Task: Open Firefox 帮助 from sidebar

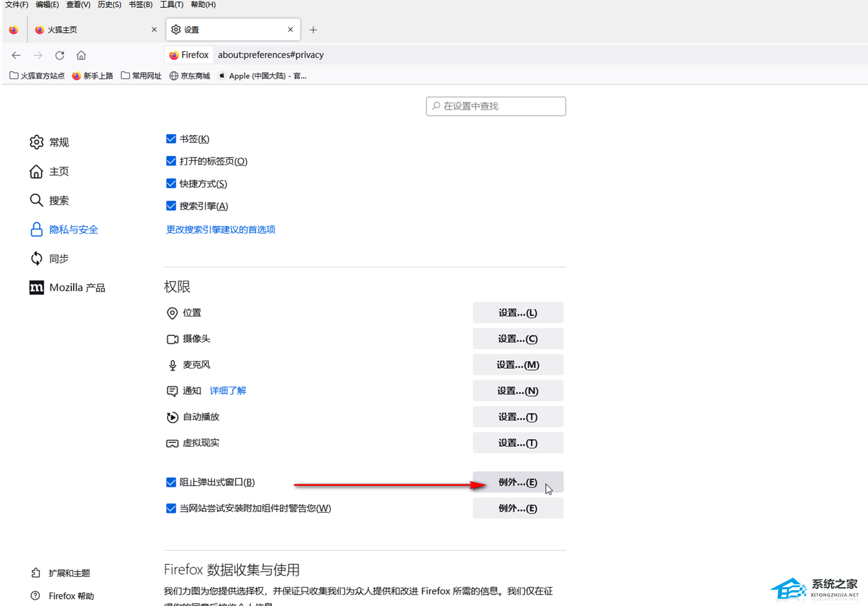Action: point(62,596)
